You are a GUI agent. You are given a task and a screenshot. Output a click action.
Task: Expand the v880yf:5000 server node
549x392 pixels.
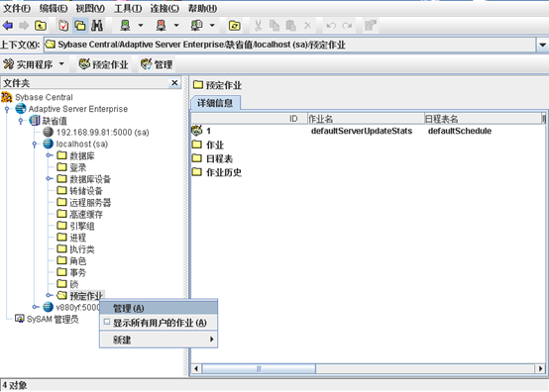click(35, 307)
